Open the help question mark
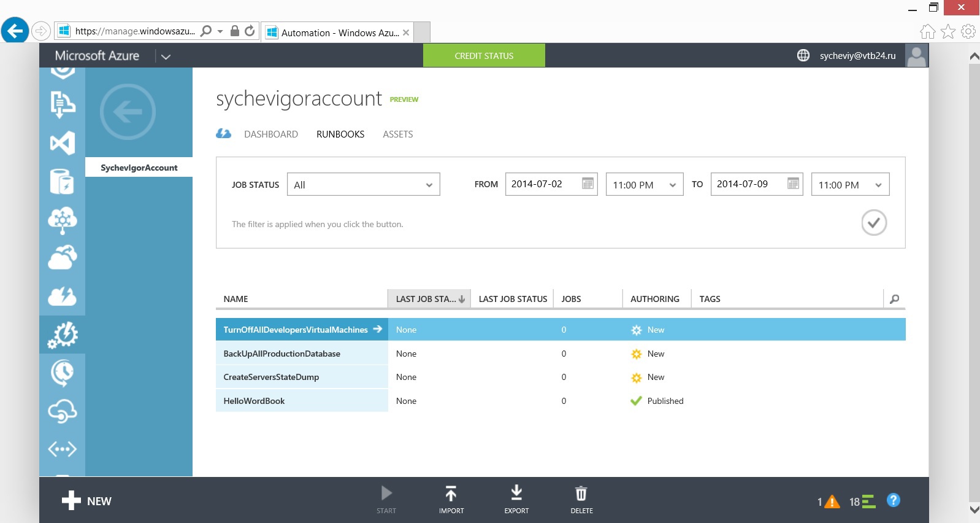980x523 pixels. click(894, 500)
